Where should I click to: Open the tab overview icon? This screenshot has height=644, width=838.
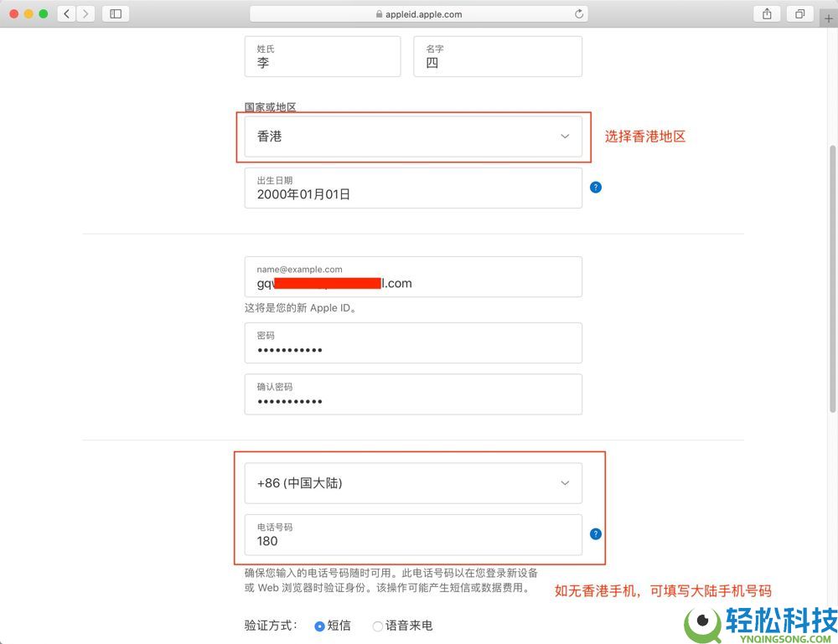[x=799, y=13]
